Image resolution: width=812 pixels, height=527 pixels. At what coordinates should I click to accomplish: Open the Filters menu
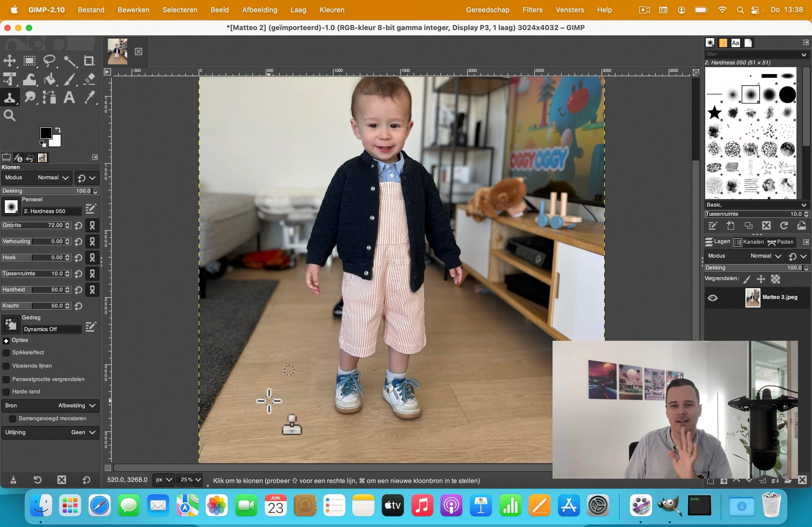pos(532,10)
